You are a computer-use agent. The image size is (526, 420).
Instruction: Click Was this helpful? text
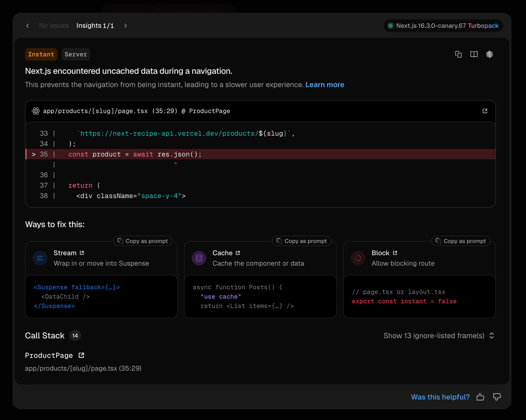440,397
